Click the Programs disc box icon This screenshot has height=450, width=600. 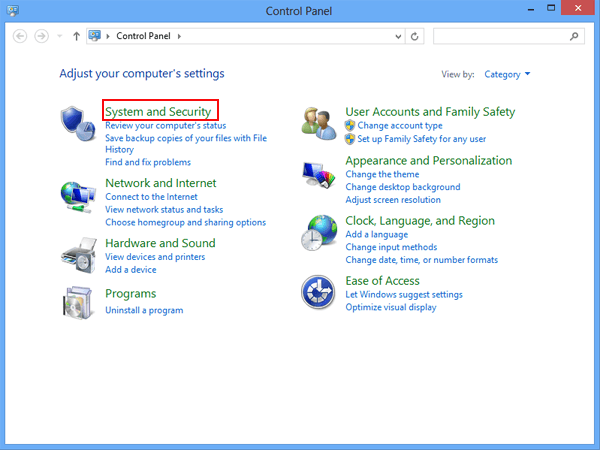[78, 302]
